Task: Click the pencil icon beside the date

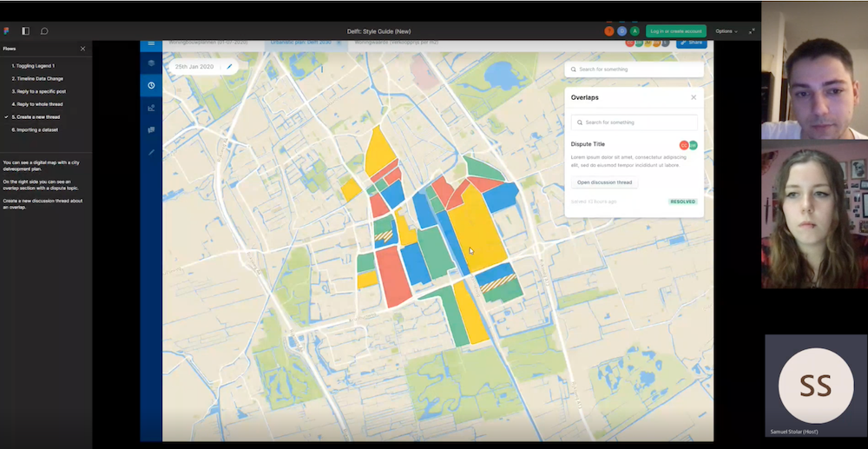Action: tap(230, 66)
